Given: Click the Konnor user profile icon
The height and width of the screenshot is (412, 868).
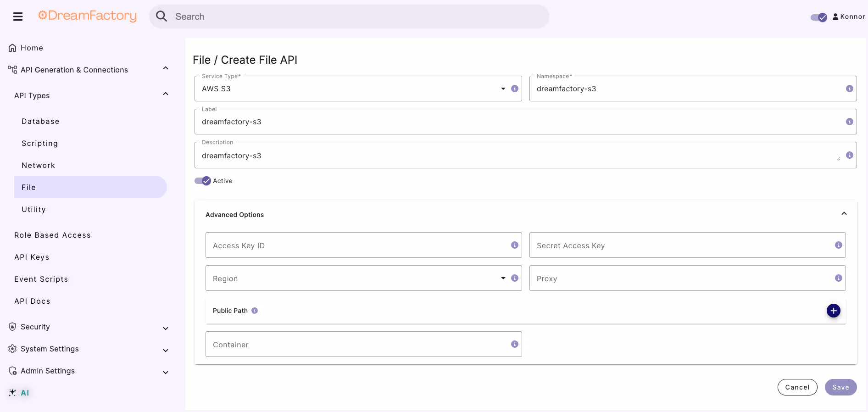Looking at the screenshot, I should [x=835, y=17].
